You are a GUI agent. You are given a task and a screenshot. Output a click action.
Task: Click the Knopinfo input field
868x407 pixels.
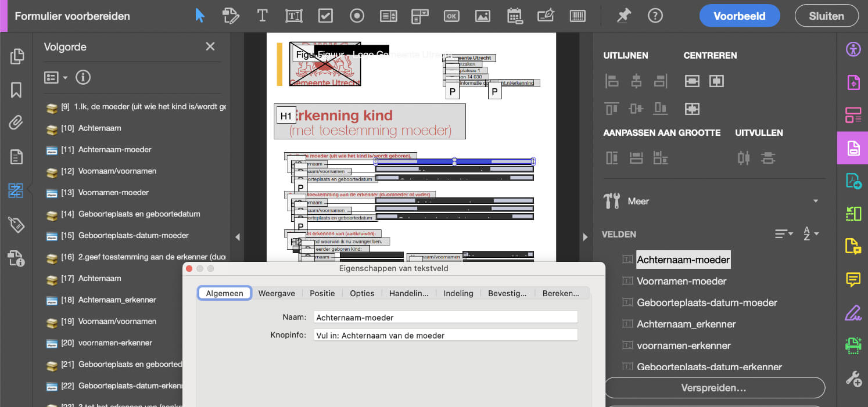(x=445, y=335)
